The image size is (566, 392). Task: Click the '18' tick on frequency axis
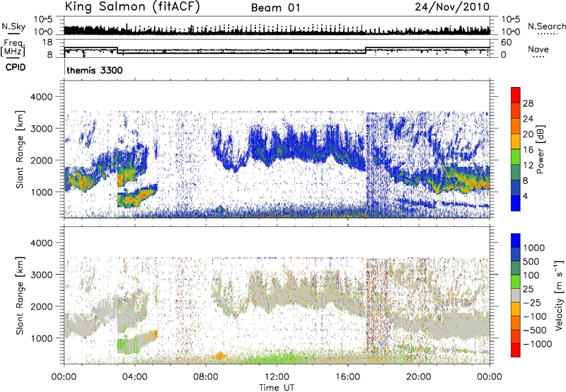[x=47, y=42]
